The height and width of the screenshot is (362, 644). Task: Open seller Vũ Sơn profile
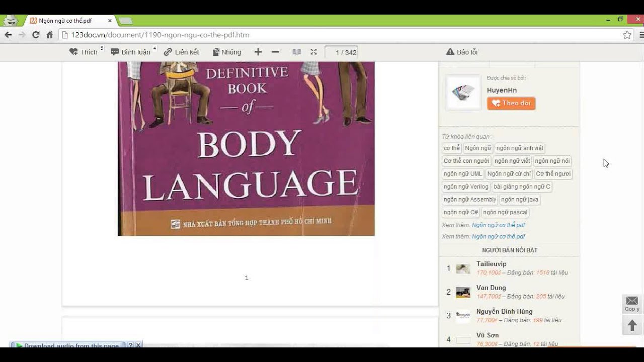click(x=488, y=335)
